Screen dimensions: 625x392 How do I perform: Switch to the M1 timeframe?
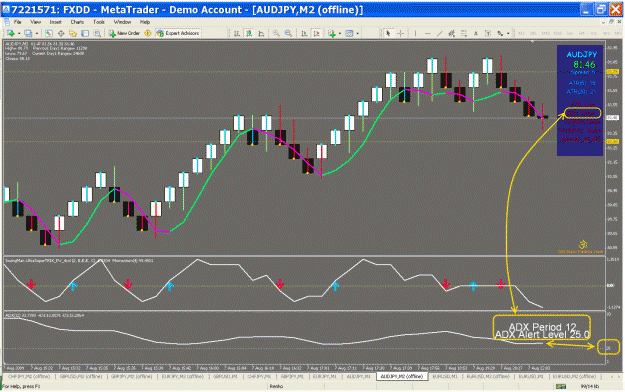coord(521,33)
